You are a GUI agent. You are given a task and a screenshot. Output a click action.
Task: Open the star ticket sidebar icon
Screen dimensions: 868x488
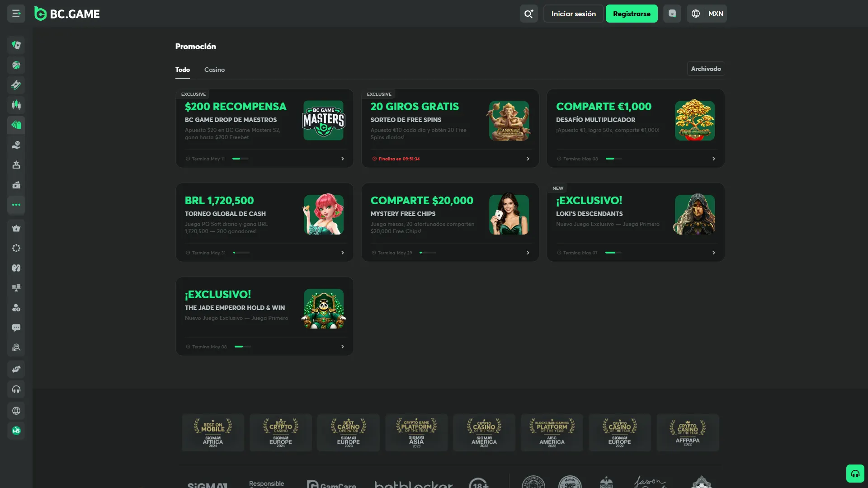(x=16, y=185)
